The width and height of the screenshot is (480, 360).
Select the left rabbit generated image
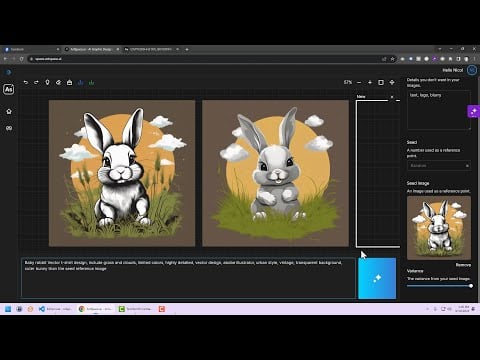click(x=122, y=173)
